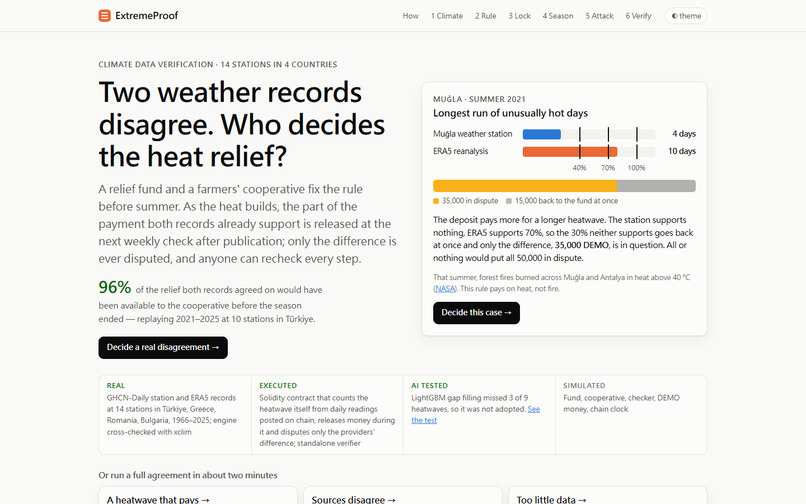The height and width of the screenshot is (504, 806).
Task: Jump to the 4 Season section
Action: point(558,16)
